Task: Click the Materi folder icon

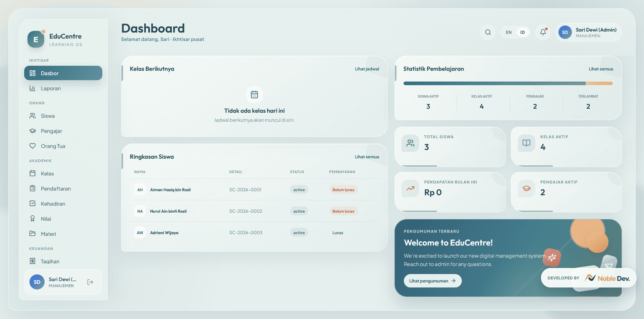Action: point(33,233)
